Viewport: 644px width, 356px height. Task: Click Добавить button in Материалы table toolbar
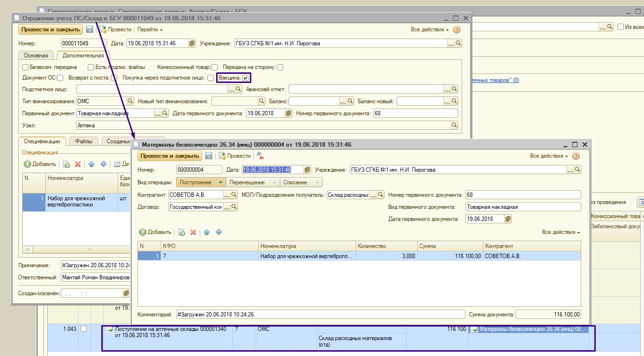[155, 232]
